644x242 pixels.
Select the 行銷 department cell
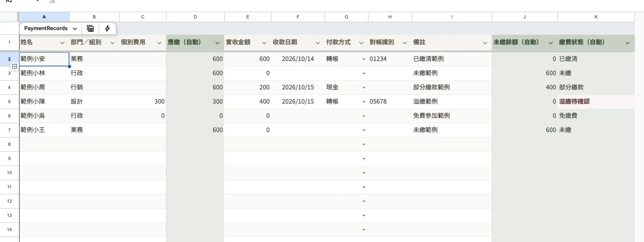tap(95, 88)
